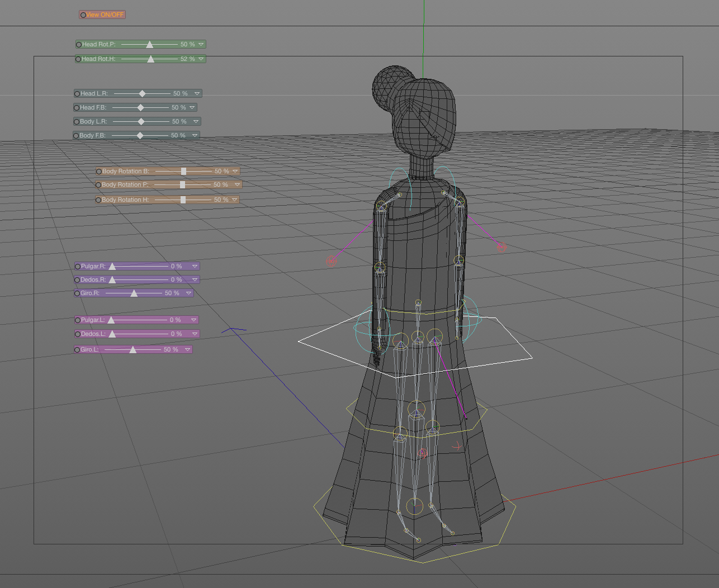Image resolution: width=719 pixels, height=588 pixels.
Task: Open the Head Rot.H dropdown triangle
Action: pos(201,59)
